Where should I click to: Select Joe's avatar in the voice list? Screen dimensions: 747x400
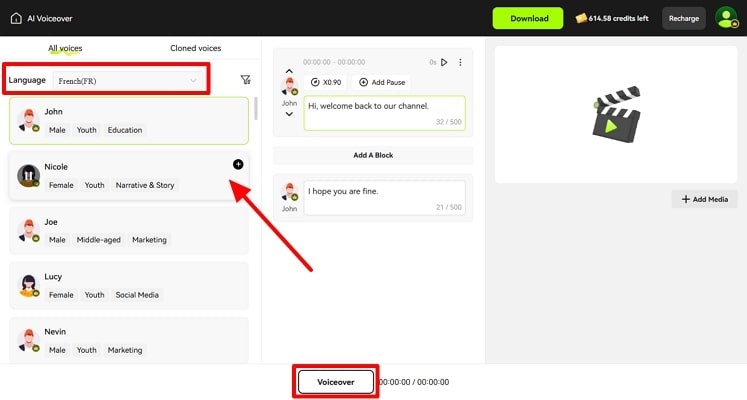pyautogui.click(x=29, y=230)
